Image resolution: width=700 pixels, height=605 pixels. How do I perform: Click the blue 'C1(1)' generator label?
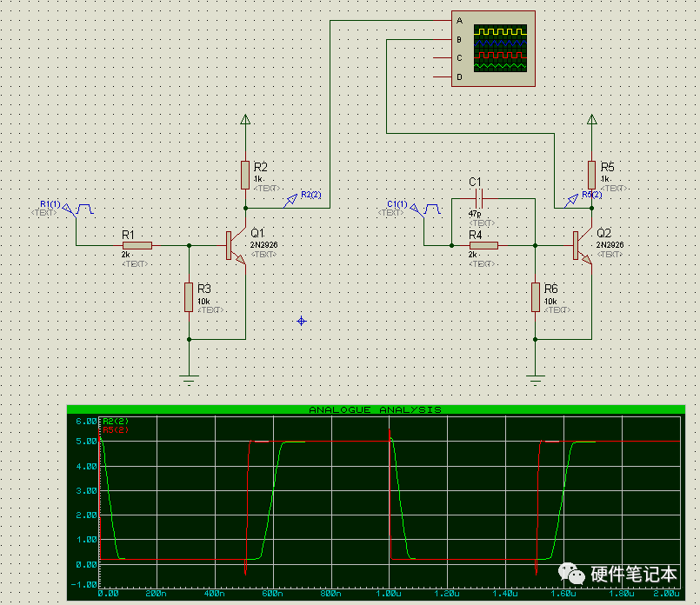pos(397,204)
